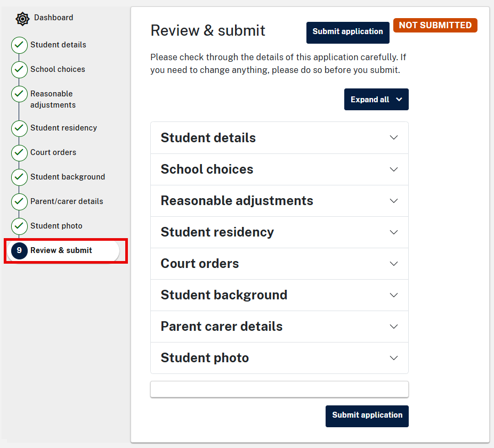Click the green checkmark beside Court orders
Image resolution: width=494 pixels, height=448 pixels.
tap(19, 153)
